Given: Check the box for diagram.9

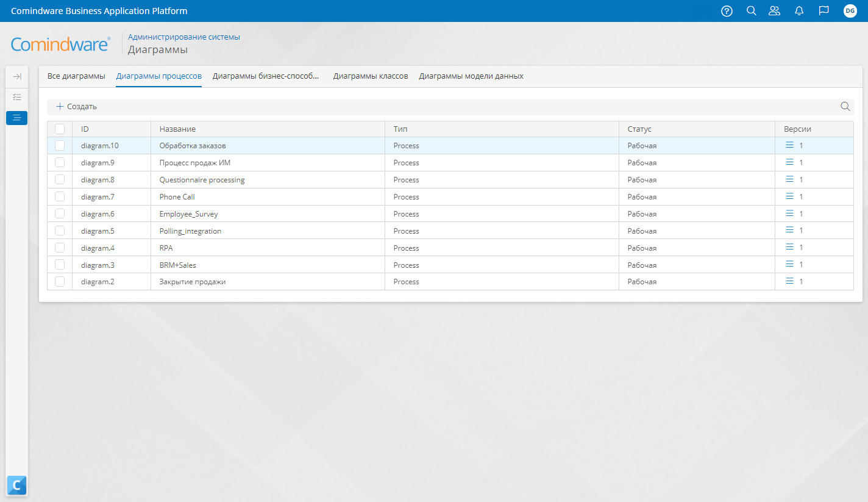Looking at the screenshot, I should (x=60, y=162).
